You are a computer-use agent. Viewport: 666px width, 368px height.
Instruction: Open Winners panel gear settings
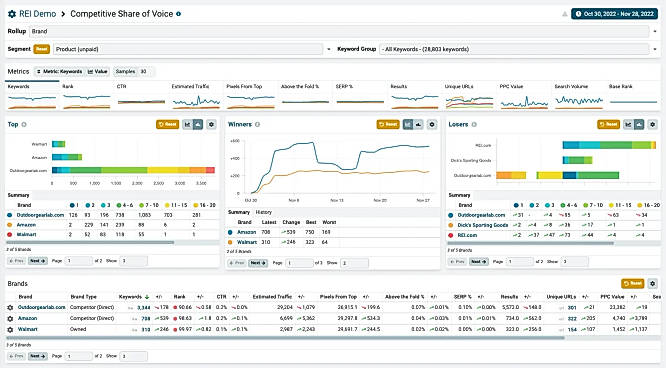coord(432,125)
